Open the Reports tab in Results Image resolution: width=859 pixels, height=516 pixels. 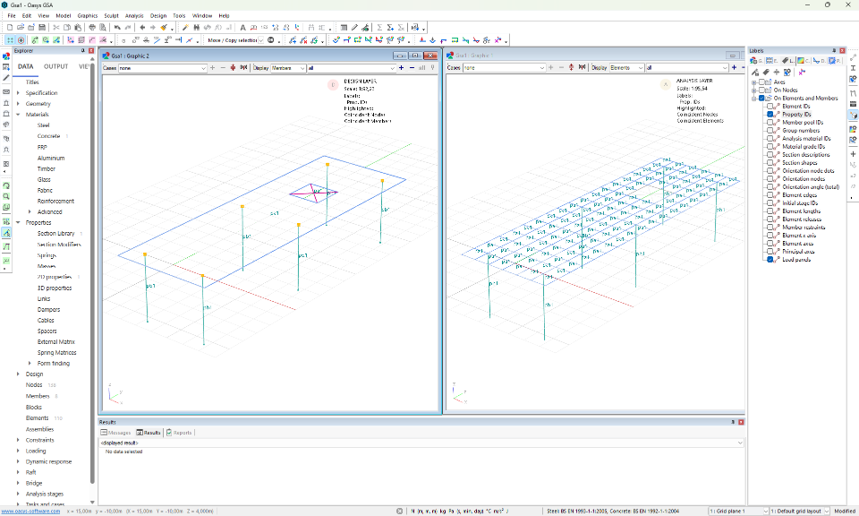click(x=179, y=433)
